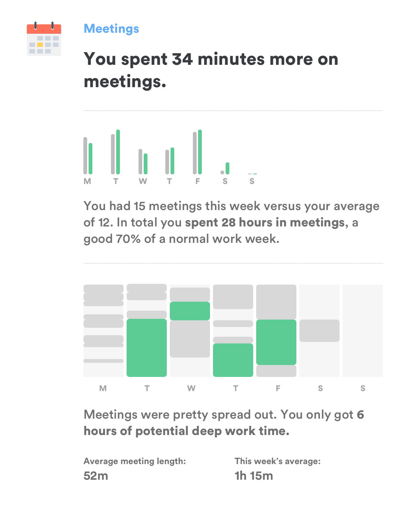This screenshot has width=420, height=514.
Task: Click Wednesday's small green deep work block
Action: point(190,311)
